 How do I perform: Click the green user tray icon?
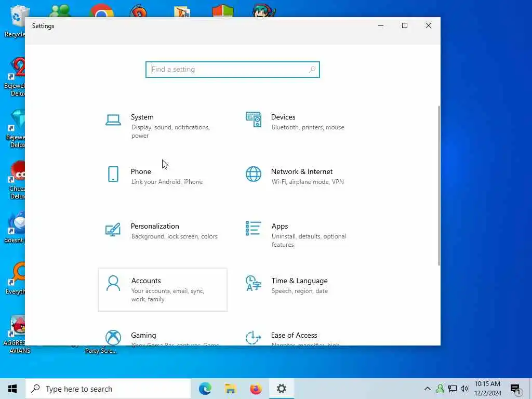pyautogui.click(x=440, y=389)
